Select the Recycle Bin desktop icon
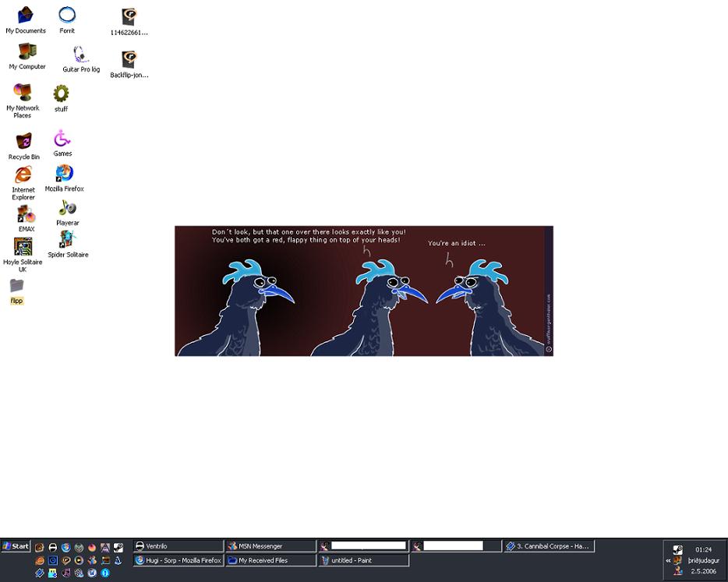 tap(23, 146)
